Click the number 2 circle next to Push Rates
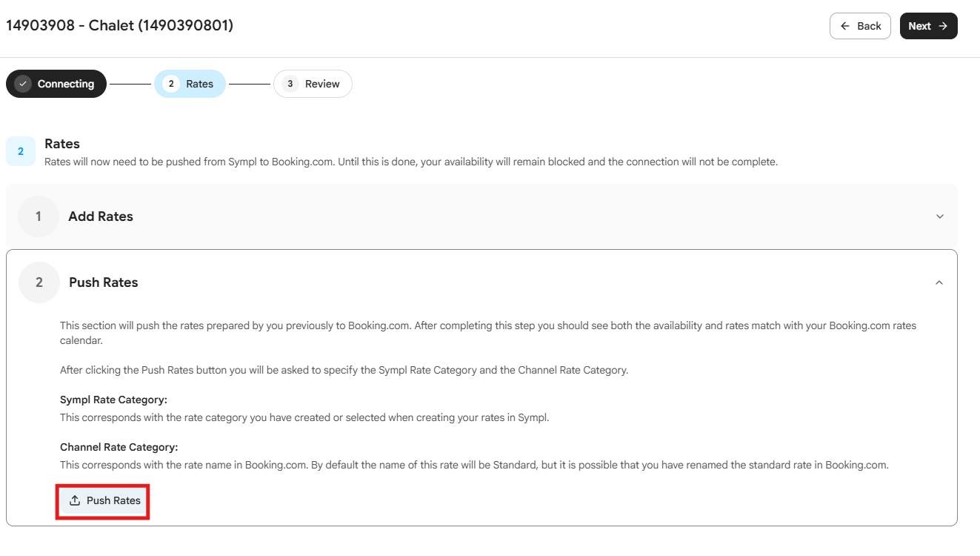Viewport: 980px width, 556px height. (39, 282)
